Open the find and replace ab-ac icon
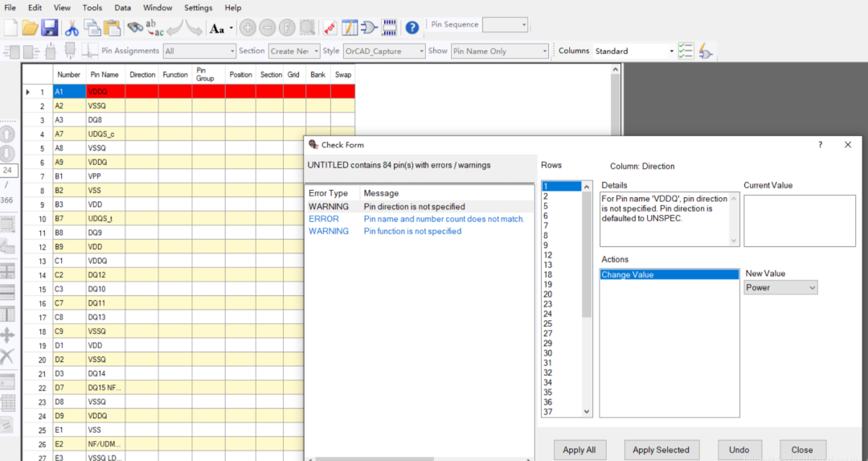The image size is (868, 461). click(x=155, y=27)
